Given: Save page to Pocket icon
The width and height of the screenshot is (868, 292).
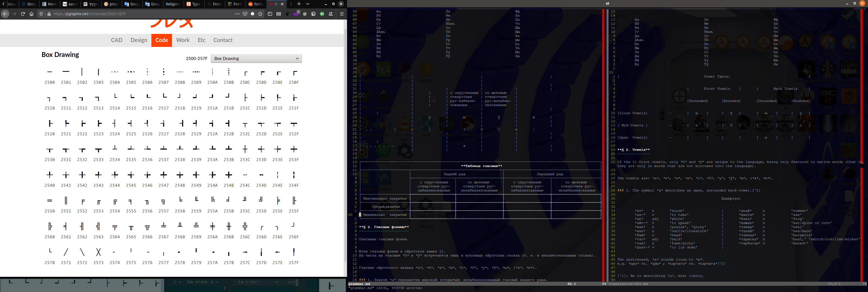Looking at the screenshot, I should (245, 14).
